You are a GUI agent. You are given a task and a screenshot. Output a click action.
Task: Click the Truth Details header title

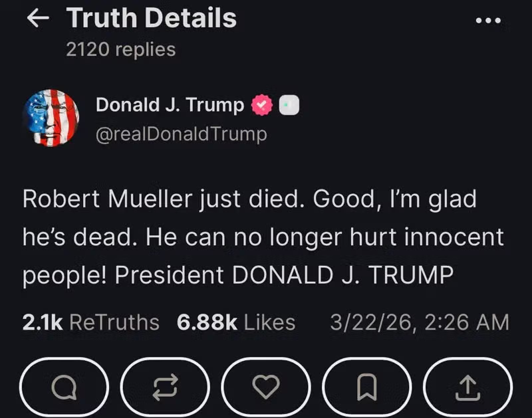pos(152,19)
